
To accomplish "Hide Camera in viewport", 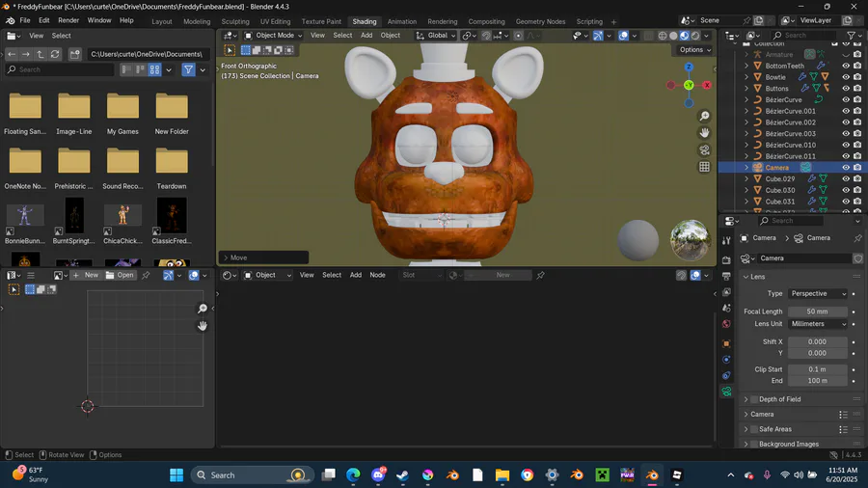I will [846, 168].
